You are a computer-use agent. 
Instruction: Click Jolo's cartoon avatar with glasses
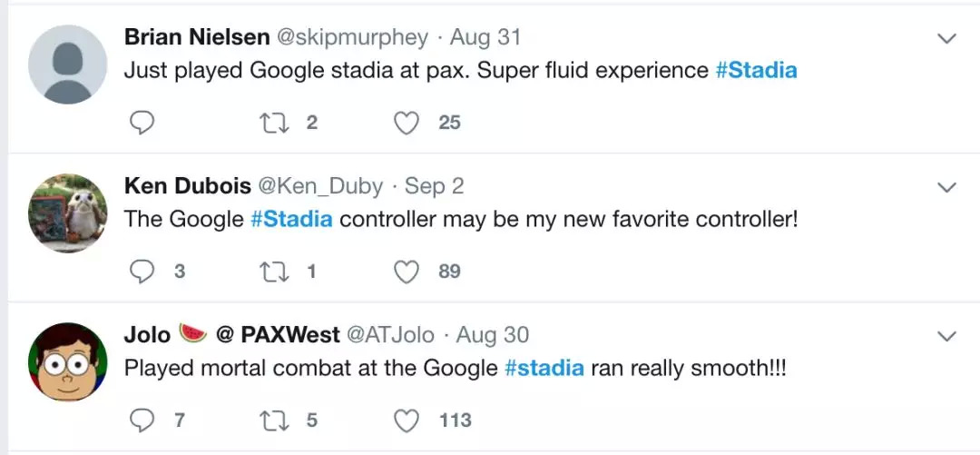68,361
